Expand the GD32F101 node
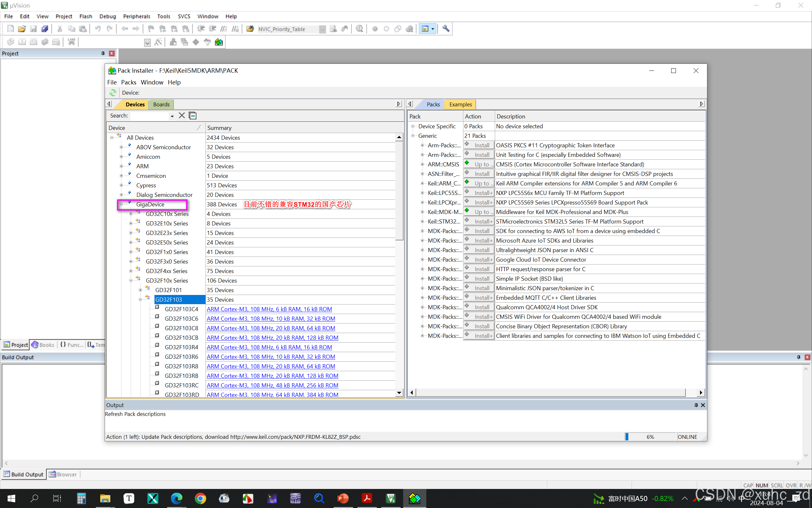This screenshot has height=508, width=812. [x=141, y=290]
